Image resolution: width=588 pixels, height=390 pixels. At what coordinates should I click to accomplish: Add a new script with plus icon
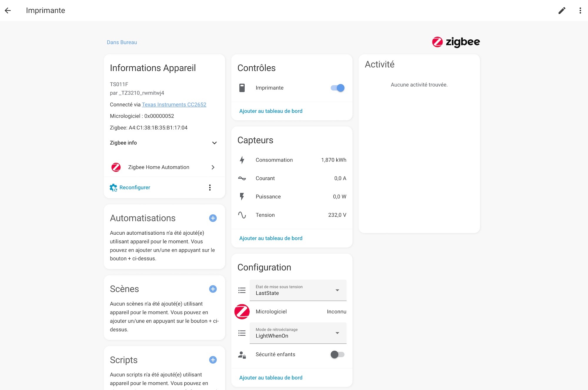click(213, 360)
